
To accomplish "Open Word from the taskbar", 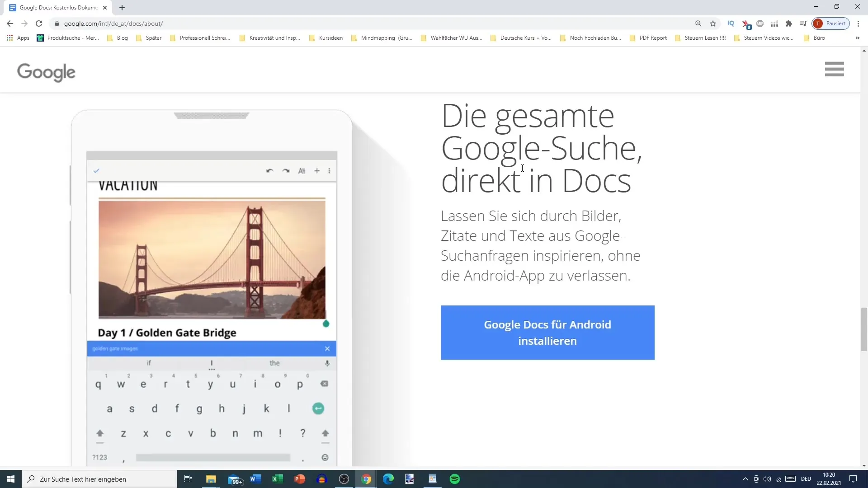I will [x=255, y=479].
